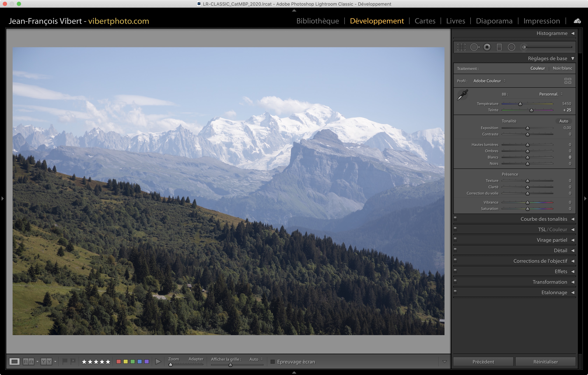Click the cloud sync status icon
The height and width of the screenshot is (375, 588).
577,21
